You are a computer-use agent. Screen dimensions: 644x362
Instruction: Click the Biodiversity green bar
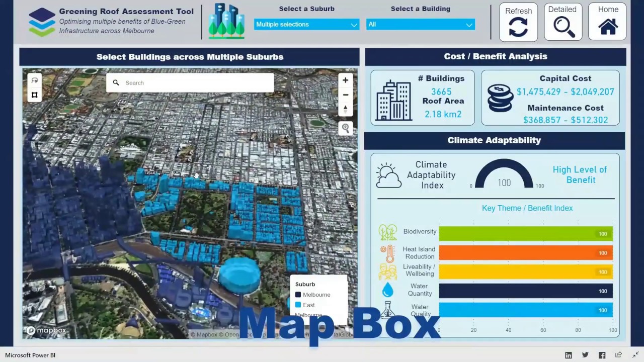(x=526, y=233)
